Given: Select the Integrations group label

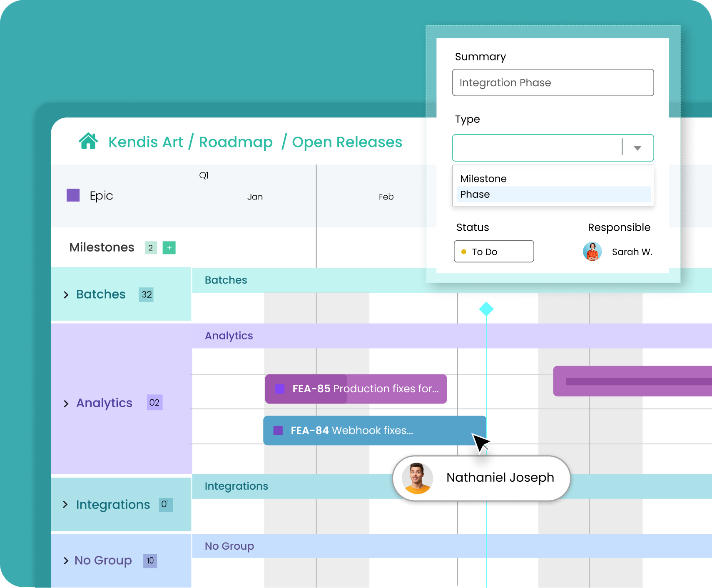Looking at the screenshot, I should [x=113, y=505].
